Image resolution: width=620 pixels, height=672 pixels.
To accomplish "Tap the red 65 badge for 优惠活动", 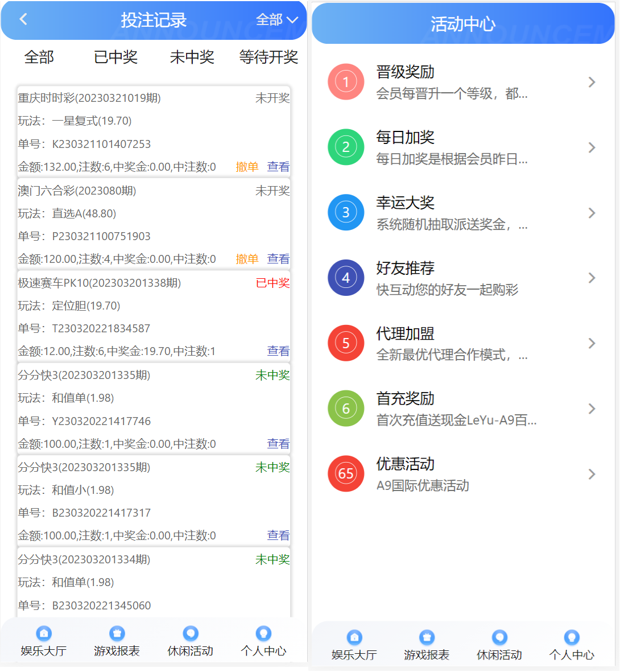I will (x=346, y=473).
